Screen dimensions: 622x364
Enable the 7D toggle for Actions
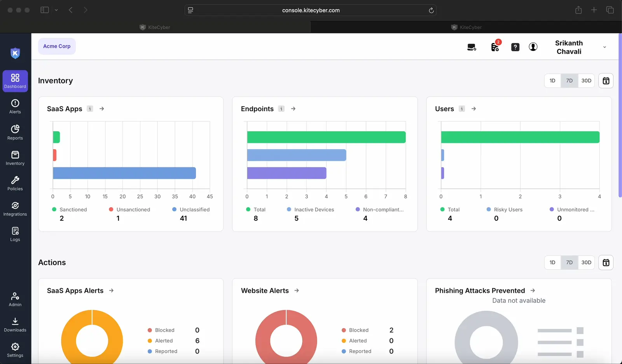[569, 262]
